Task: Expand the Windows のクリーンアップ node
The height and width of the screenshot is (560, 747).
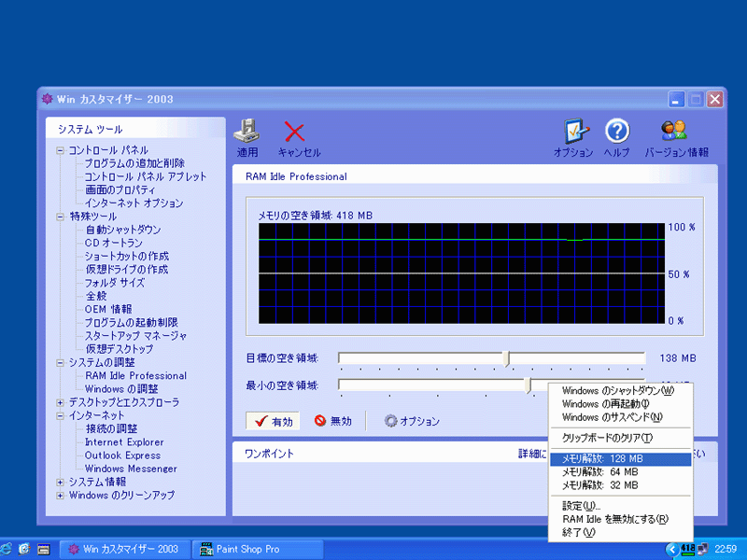Action: click(60, 496)
